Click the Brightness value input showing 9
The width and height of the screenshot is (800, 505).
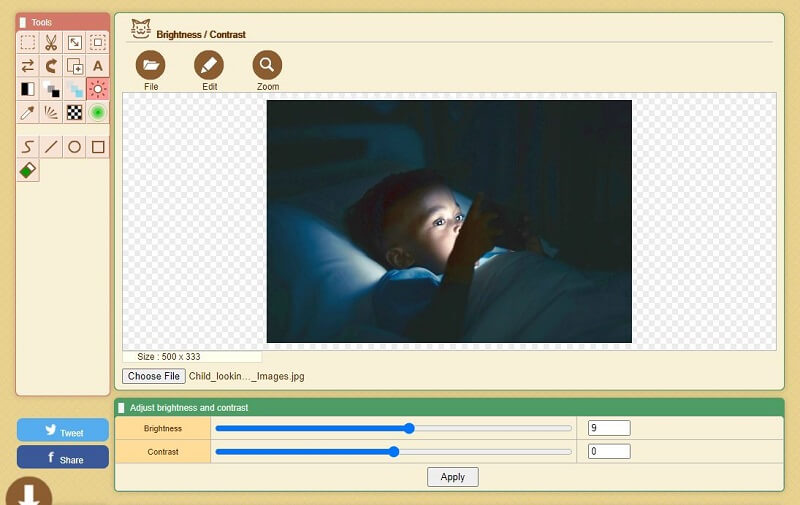[609, 428]
